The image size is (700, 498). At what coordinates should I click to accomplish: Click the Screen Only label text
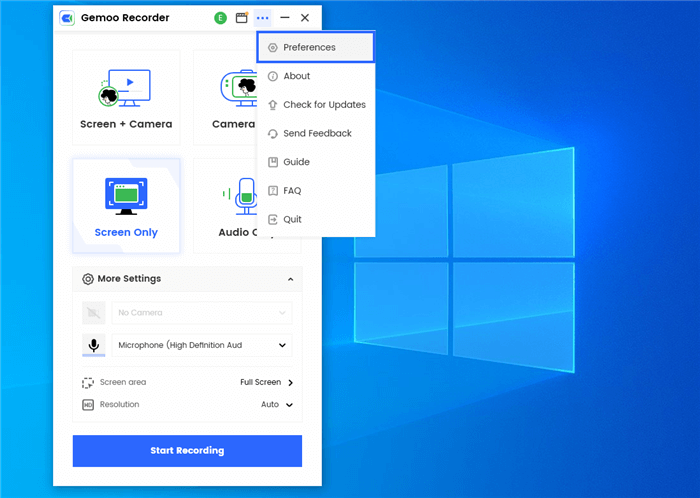tap(126, 232)
